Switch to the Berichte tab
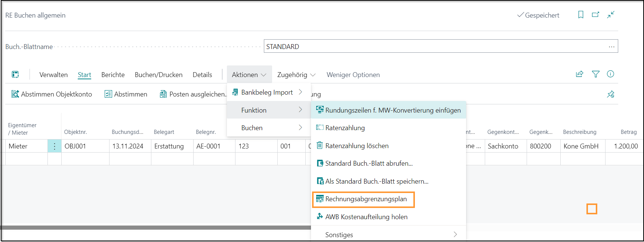644x242 pixels. pyautogui.click(x=113, y=75)
